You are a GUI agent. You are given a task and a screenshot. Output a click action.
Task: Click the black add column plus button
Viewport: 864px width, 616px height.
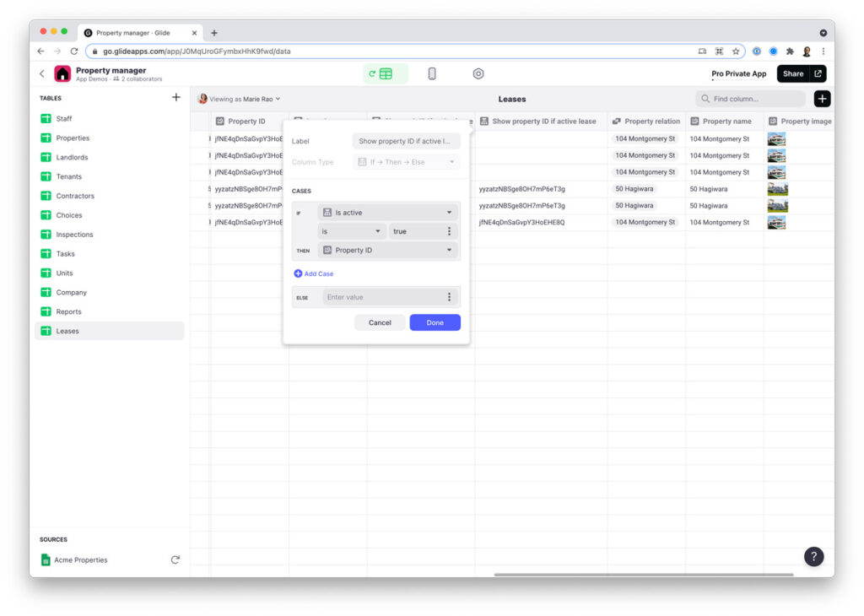pyautogui.click(x=822, y=99)
